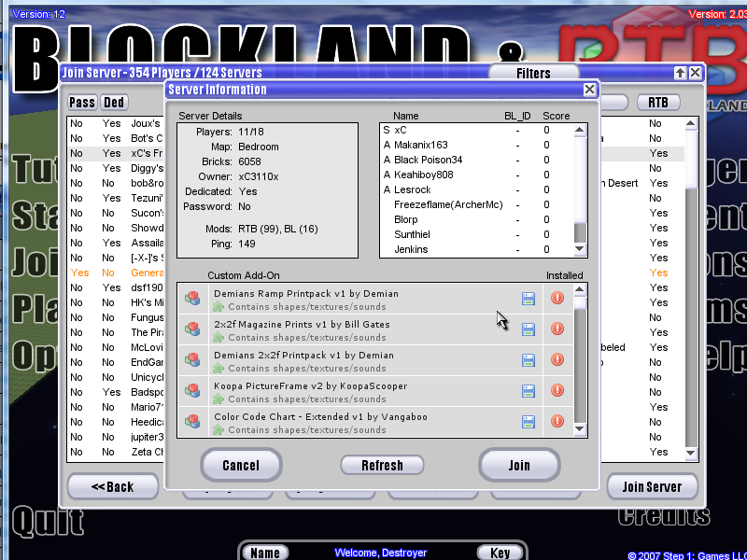
Task: Select the Joux's server row
Action: tap(117, 123)
